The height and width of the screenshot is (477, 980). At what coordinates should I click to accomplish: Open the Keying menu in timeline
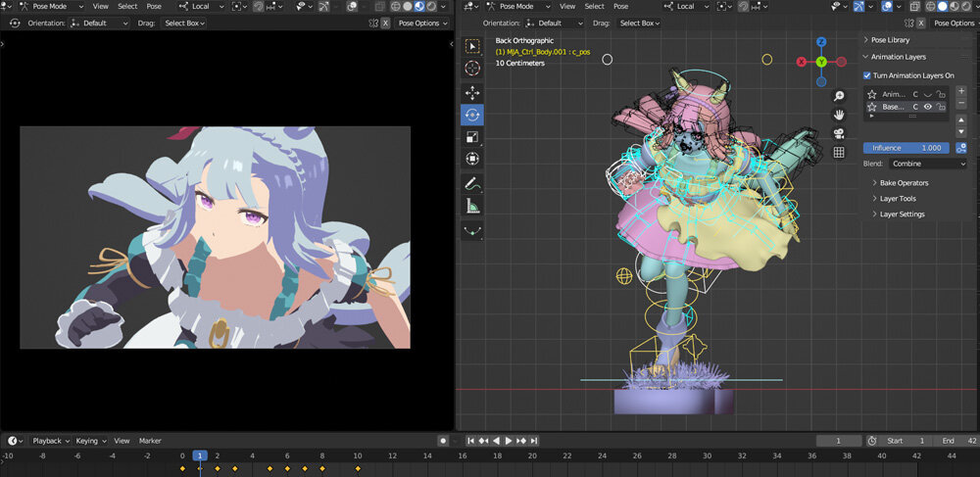(89, 441)
